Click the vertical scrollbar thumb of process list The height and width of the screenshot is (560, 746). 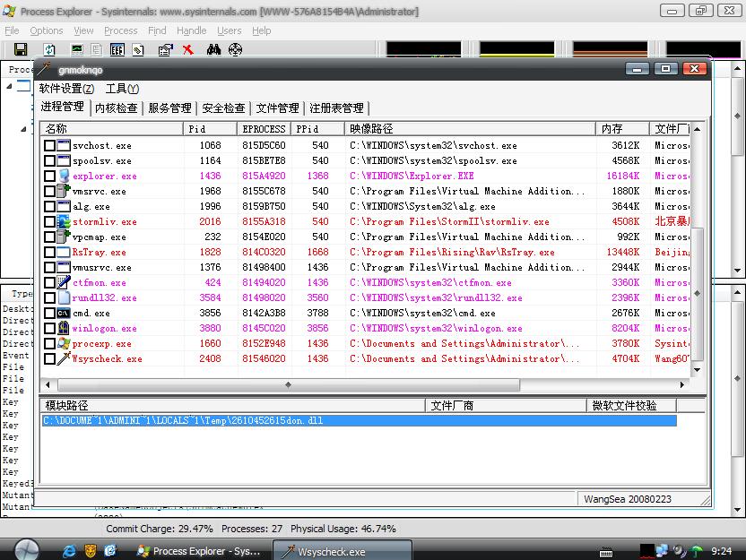[697, 293]
